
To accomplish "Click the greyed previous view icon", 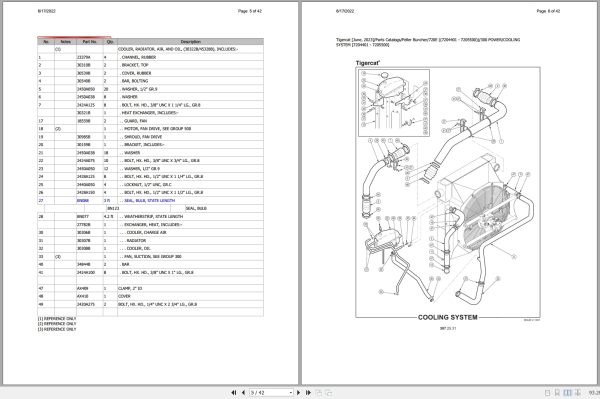I will pos(319,392).
